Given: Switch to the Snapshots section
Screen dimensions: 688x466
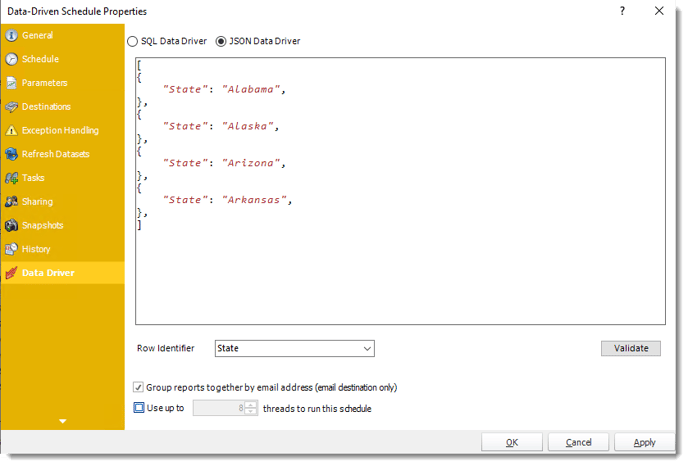Looking at the screenshot, I should click(63, 225).
